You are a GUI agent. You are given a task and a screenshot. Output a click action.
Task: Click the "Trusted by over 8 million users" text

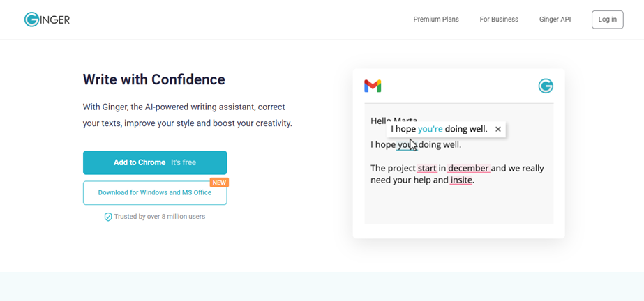[159, 217]
